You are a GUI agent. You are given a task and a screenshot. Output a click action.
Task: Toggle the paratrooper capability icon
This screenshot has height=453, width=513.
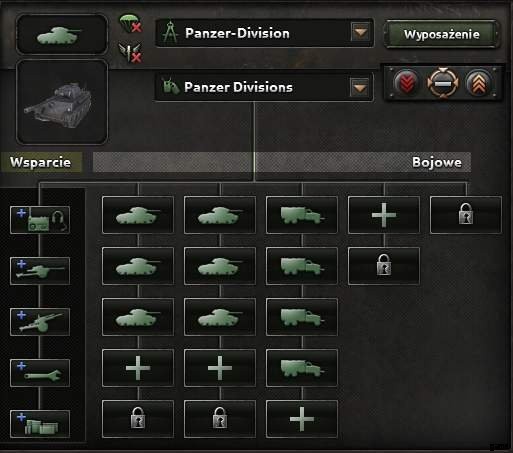pos(130,23)
